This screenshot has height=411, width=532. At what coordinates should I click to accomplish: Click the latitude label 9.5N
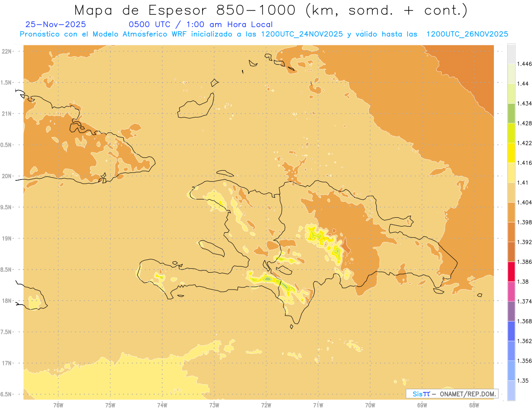pyautogui.click(x=6, y=207)
